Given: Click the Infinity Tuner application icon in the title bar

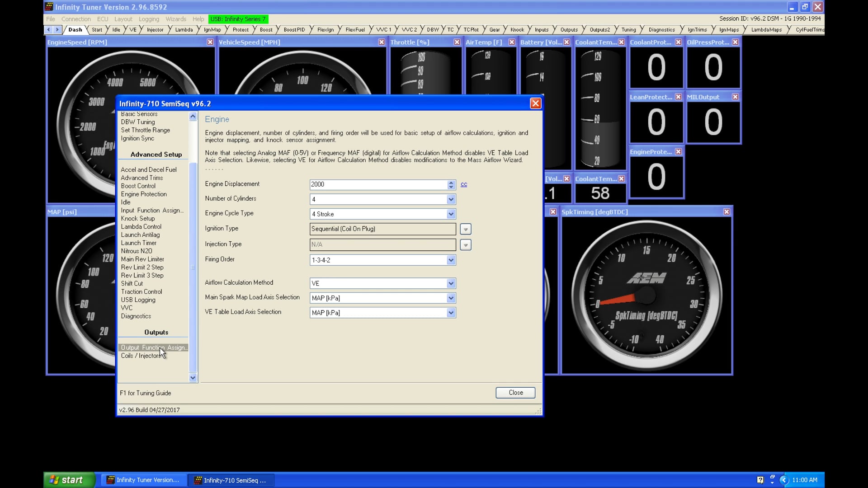Looking at the screenshot, I should [x=48, y=7].
